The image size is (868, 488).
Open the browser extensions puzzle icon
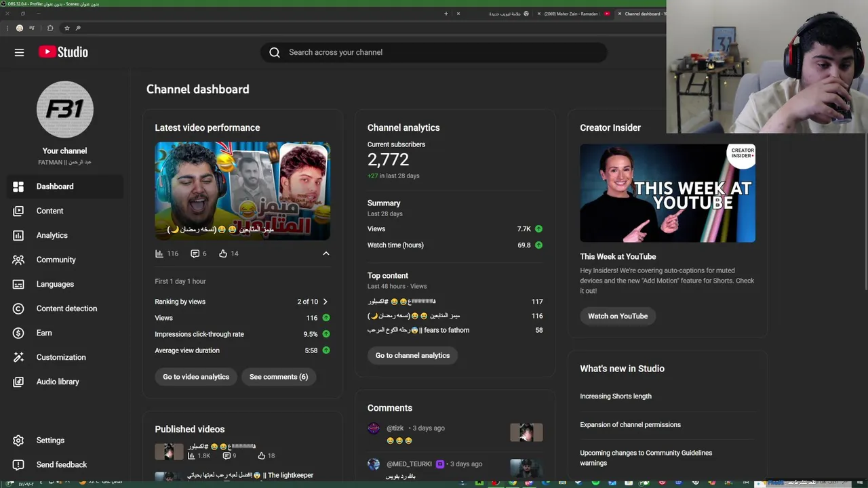(50, 28)
